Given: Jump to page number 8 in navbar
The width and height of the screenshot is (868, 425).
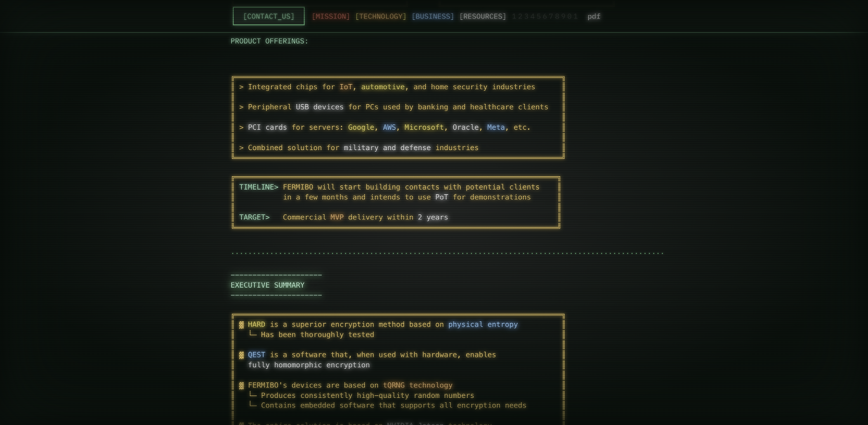Looking at the screenshot, I should (557, 16).
